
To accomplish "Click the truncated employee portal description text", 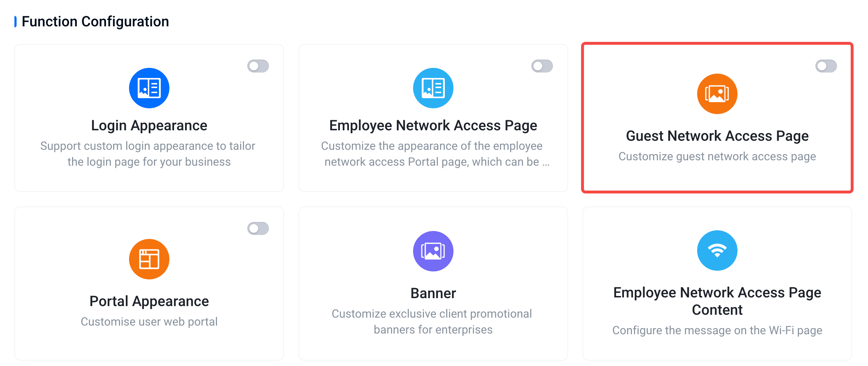I will click(433, 154).
